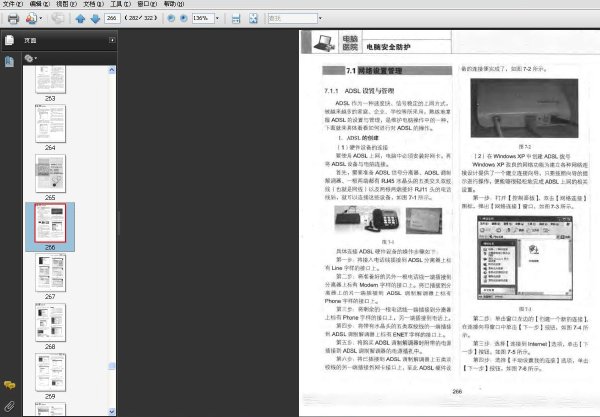Click the zoom in button
Screen dimensions: 600x417
(184, 18)
